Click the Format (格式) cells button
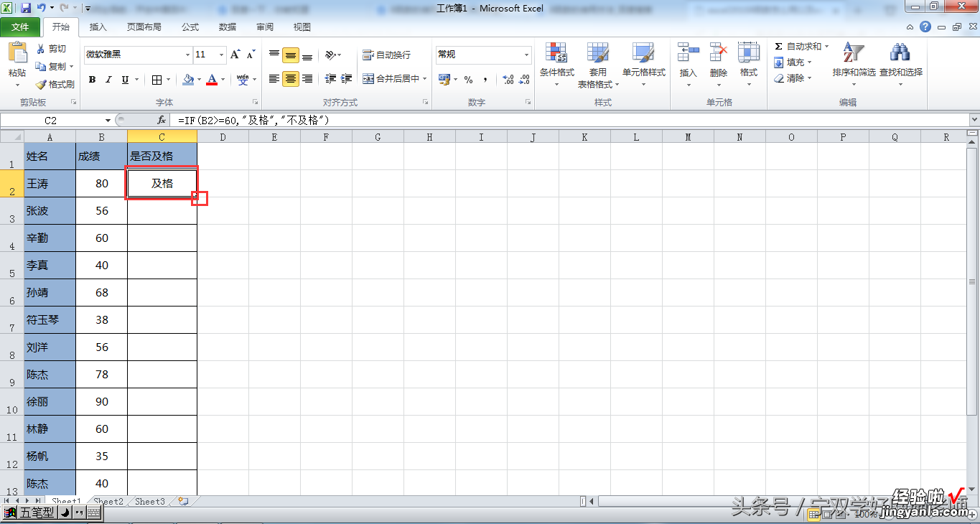 tap(749, 65)
